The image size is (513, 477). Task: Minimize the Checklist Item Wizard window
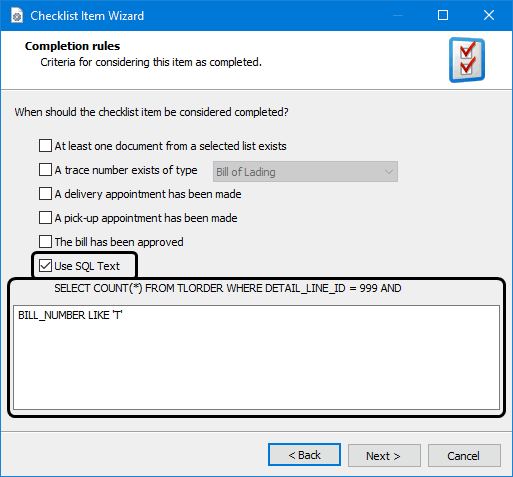pos(398,15)
